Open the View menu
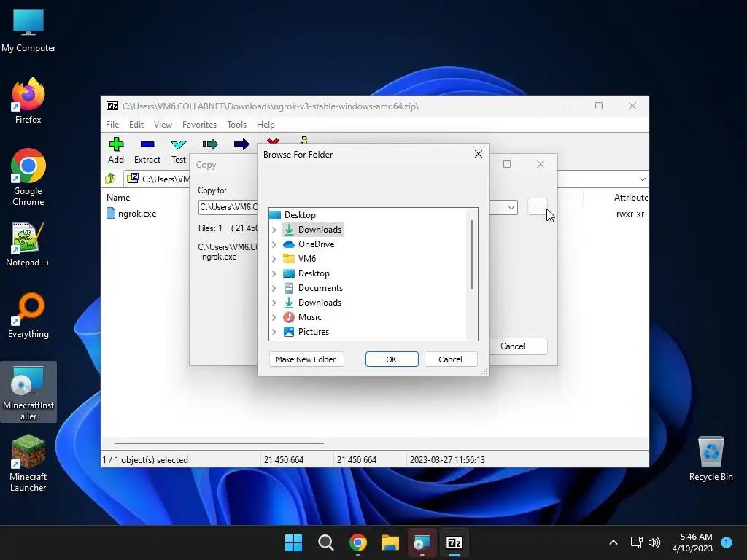The image size is (747, 560). pos(163,124)
